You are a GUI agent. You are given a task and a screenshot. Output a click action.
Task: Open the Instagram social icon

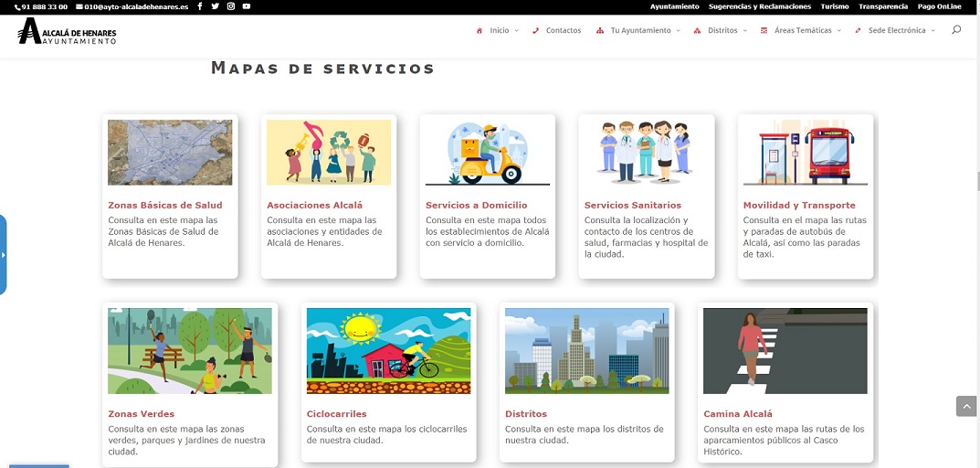(x=231, y=6)
